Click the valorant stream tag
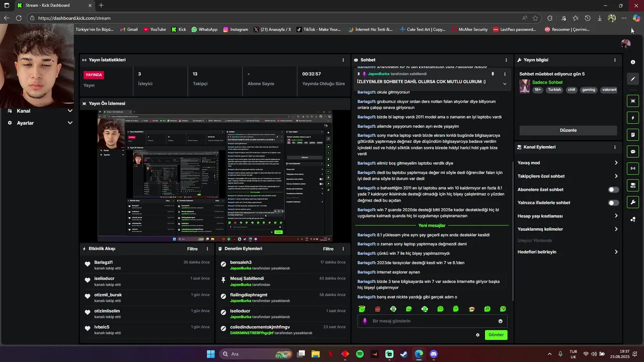The height and width of the screenshot is (362, 644). pyautogui.click(x=609, y=90)
